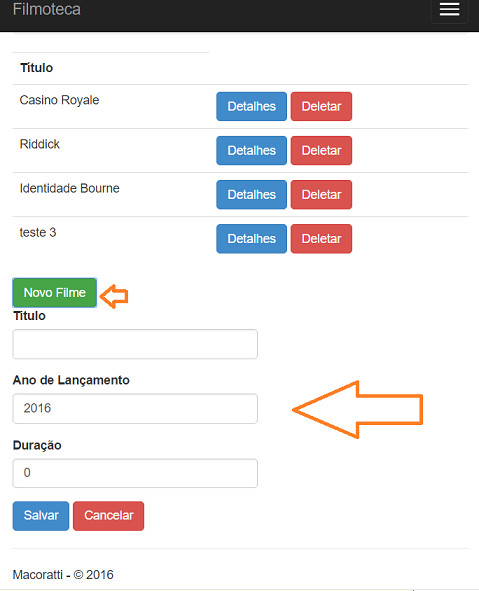
Task: Select the Identidade Bourne title text
Action: click(69, 188)
